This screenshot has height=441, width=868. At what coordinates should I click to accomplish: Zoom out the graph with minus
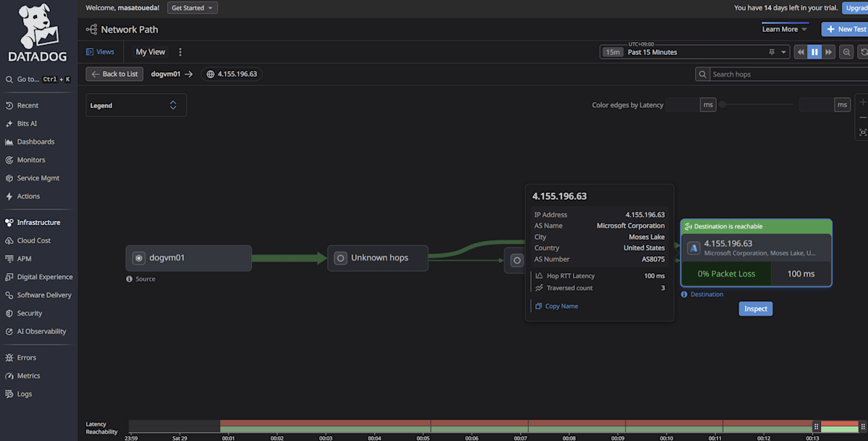click(862, 117)
